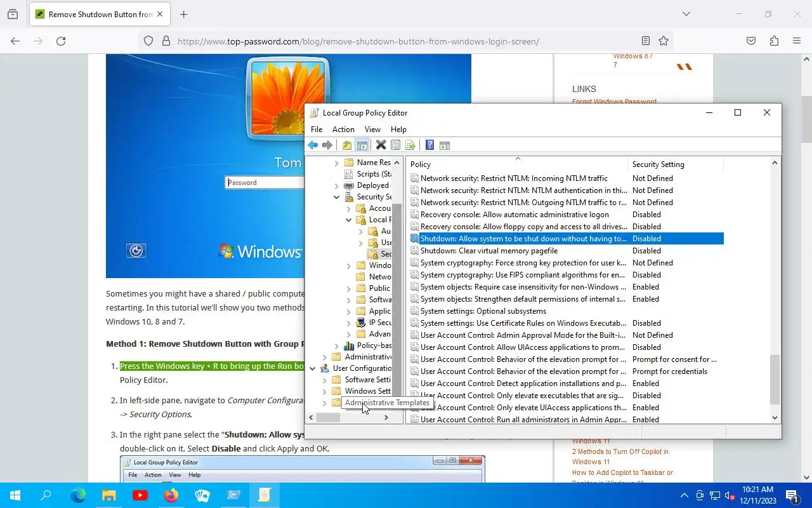Expand Public Key Policies tree node
Image resolution: width=812 pixels, height=508 pixels.
pos(348,288)
